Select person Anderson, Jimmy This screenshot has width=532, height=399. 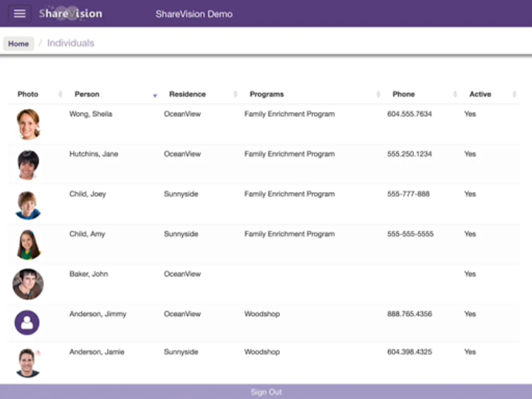(x=98, y=314)
